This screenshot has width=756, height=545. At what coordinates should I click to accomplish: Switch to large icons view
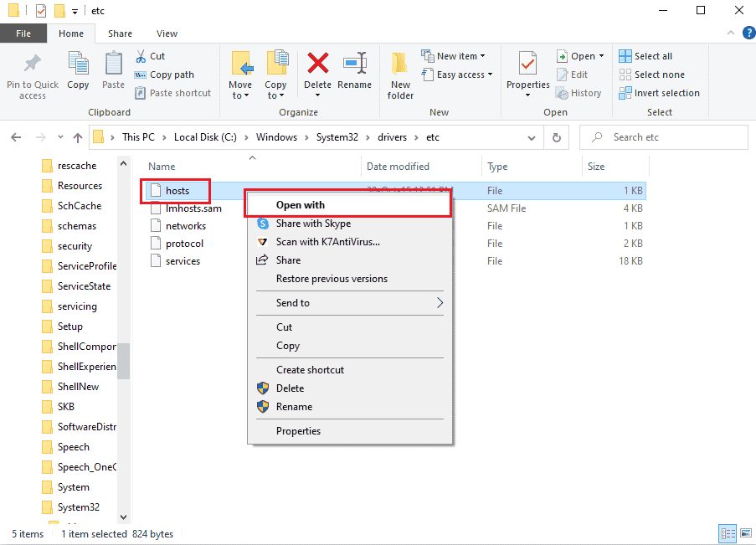[746, 533]
